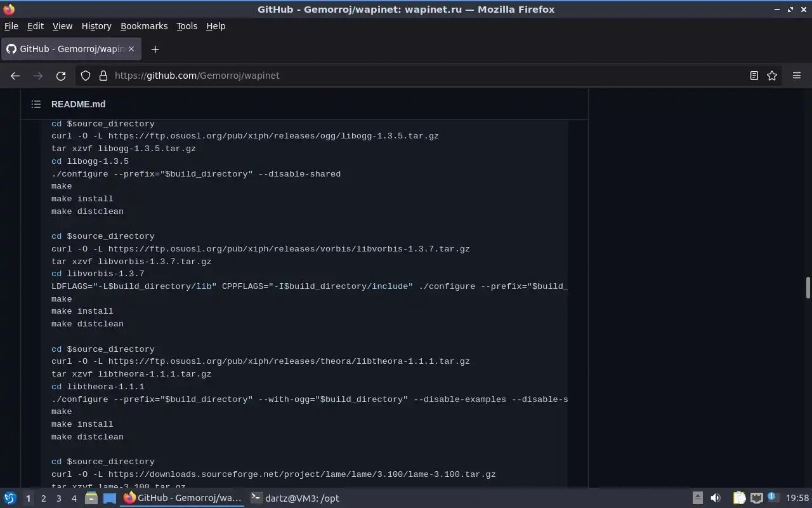Open the file manager taskbar icon
The width and height of the screenshot is (812, 508).
tap(91, 498)
